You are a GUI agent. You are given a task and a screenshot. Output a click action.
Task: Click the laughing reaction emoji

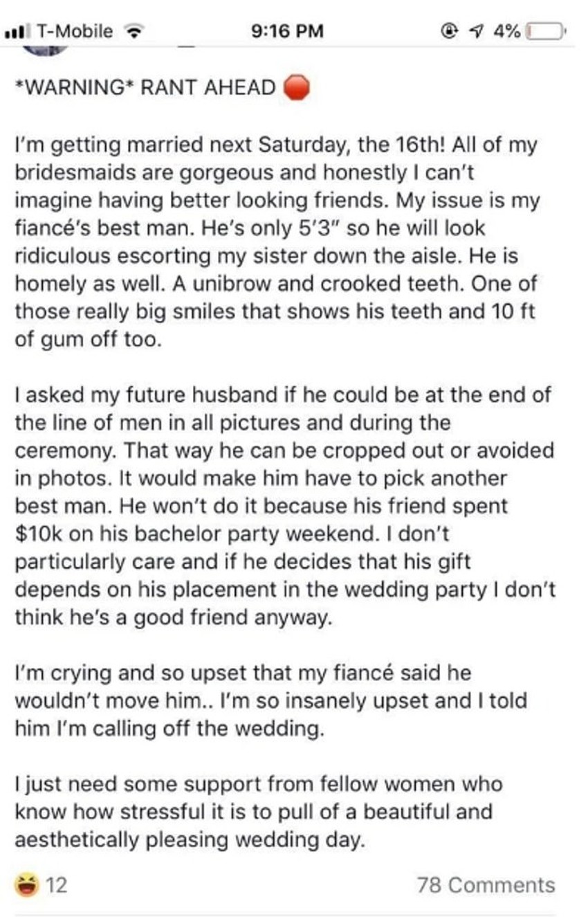[x=27, y=884]
